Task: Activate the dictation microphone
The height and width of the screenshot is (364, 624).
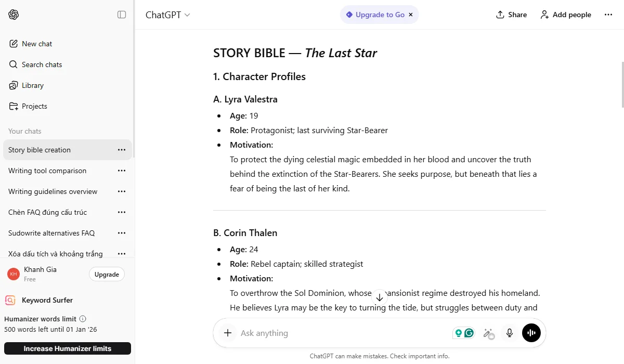Action: click(x=509, y=333)
